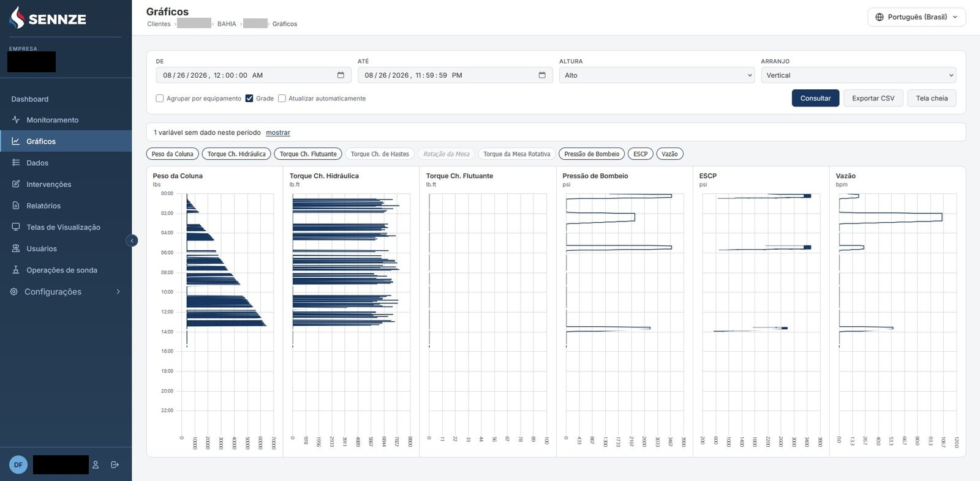Click the Gráficos line-chart sidebar icon

click(x=16, y=141)
